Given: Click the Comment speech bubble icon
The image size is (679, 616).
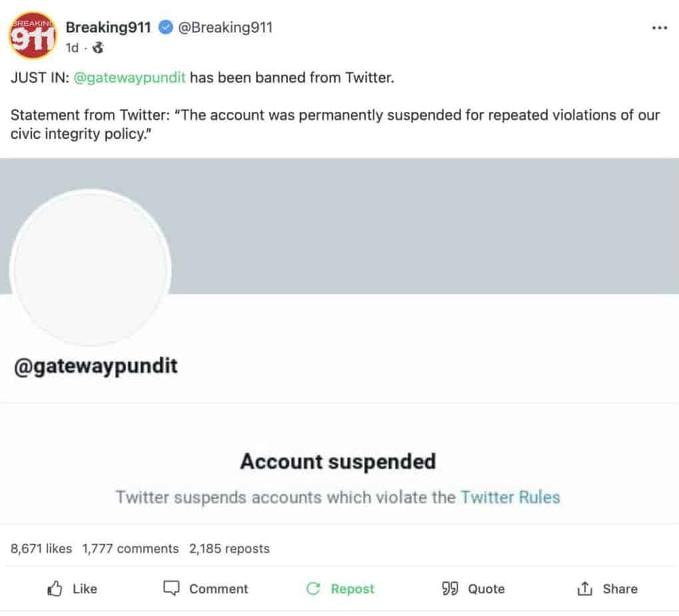Looking at the screenshot, I should click(x=171, y=588).
